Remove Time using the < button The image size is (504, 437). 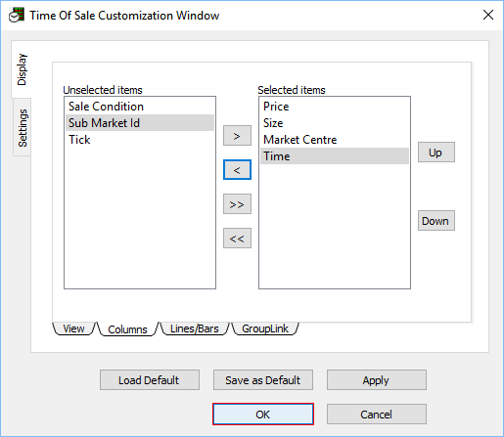(237, 170)
